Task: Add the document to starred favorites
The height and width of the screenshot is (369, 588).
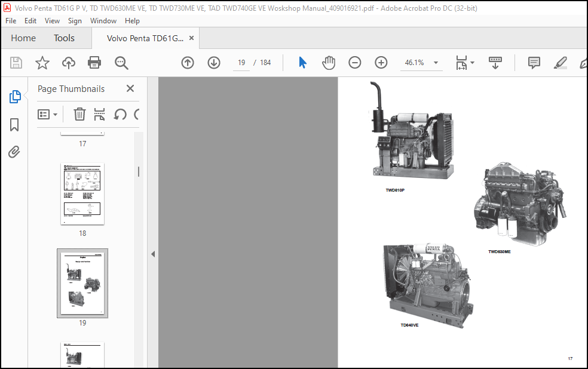Action: (42, 63)
